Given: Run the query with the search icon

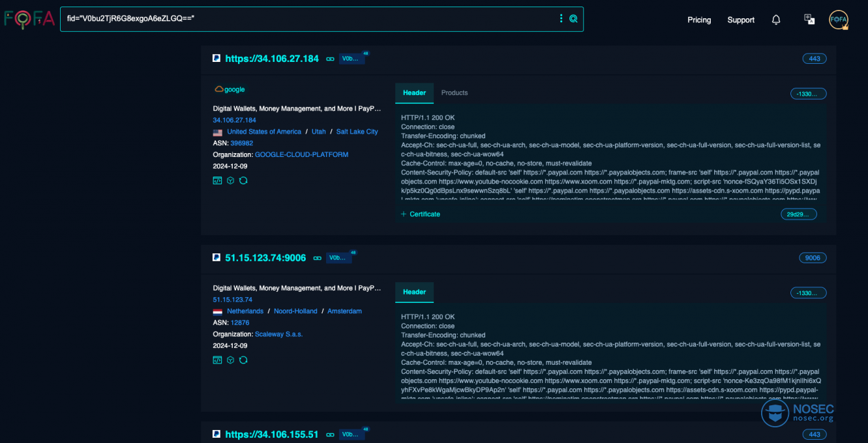Looking at the screenshot, I should [573, 19].
